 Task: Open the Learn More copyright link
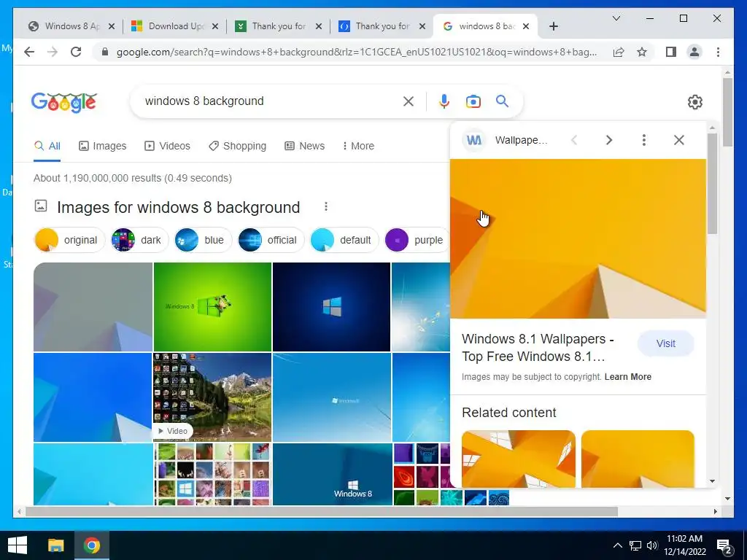coord(627,377)
